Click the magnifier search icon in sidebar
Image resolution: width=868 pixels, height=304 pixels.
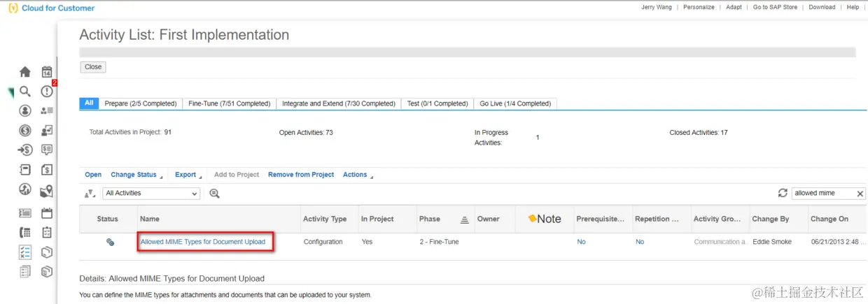[25, 92]
